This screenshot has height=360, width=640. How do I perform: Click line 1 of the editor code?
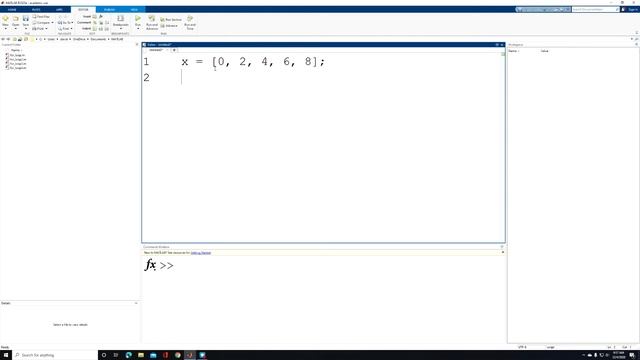(253, 62)
